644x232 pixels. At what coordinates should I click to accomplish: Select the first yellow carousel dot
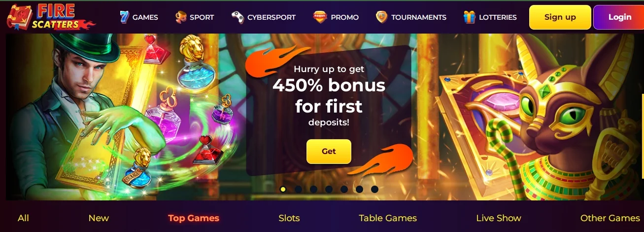pyautogui.click(x=283, y=189)
